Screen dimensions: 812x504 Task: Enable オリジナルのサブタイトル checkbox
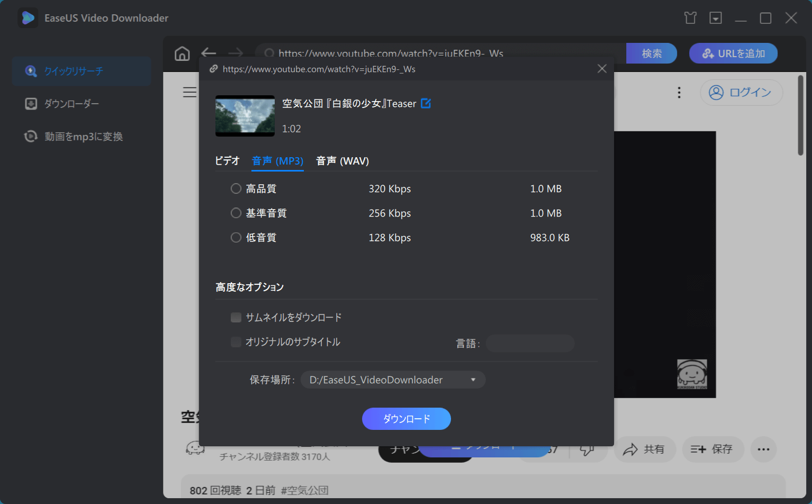click(x=236, y=342)
